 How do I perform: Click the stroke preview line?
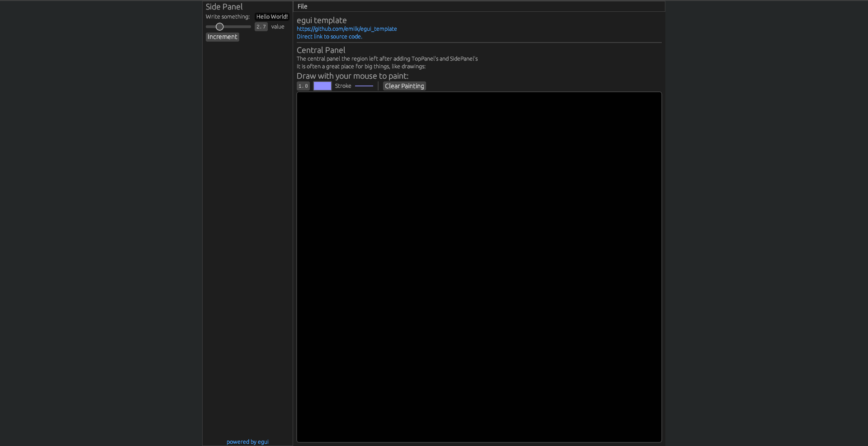pyautogui.click(x=364, y=85)
